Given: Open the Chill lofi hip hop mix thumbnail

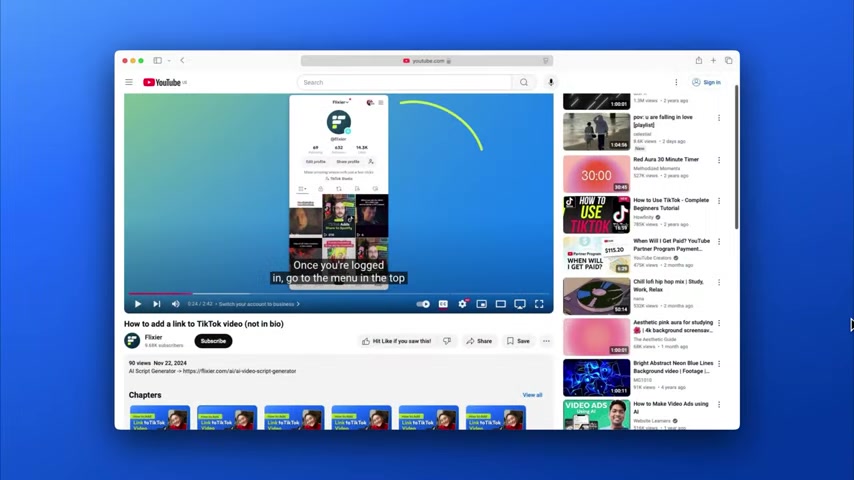Looking at the screenshot, I should (x=596, y=296).
